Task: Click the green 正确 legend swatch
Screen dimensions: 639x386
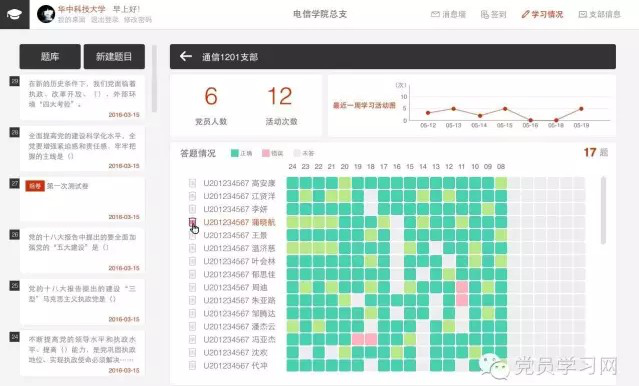Action: click(x=235, y=153)
